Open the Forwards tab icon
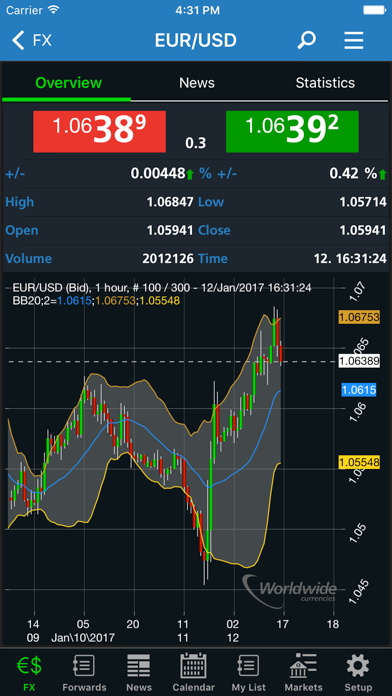392x696 pixels. tap(84, 674)
